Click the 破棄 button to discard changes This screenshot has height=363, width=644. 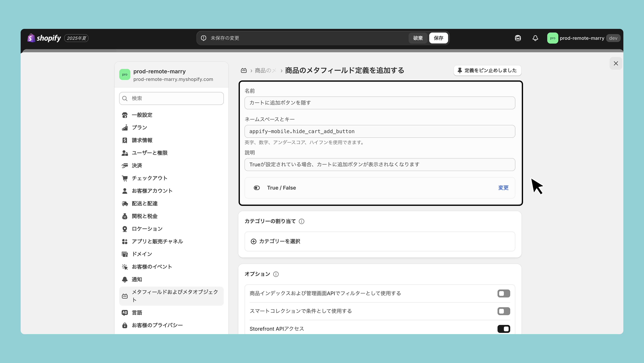tap(418, 38)
